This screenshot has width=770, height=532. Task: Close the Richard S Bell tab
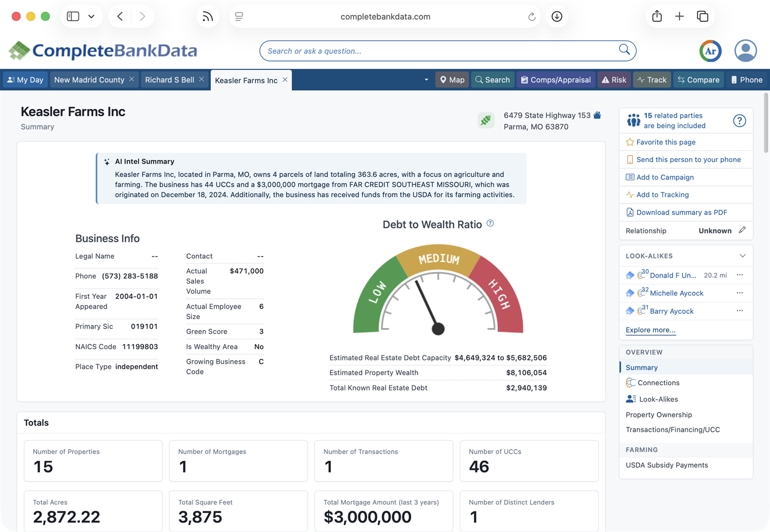coord(201,79)
